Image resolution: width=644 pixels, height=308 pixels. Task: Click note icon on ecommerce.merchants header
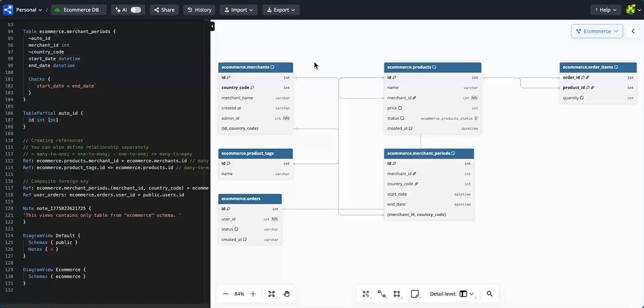click(x=272, y=67)
